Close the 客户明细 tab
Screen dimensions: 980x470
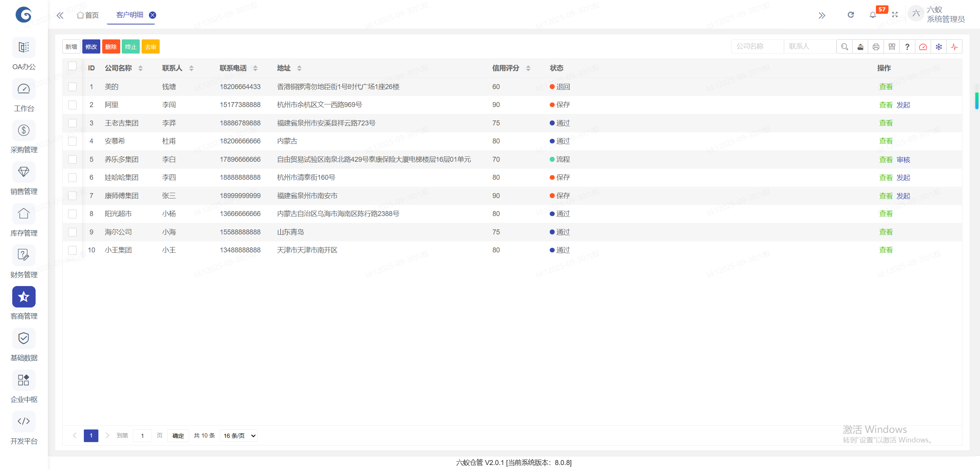(152, 15)
